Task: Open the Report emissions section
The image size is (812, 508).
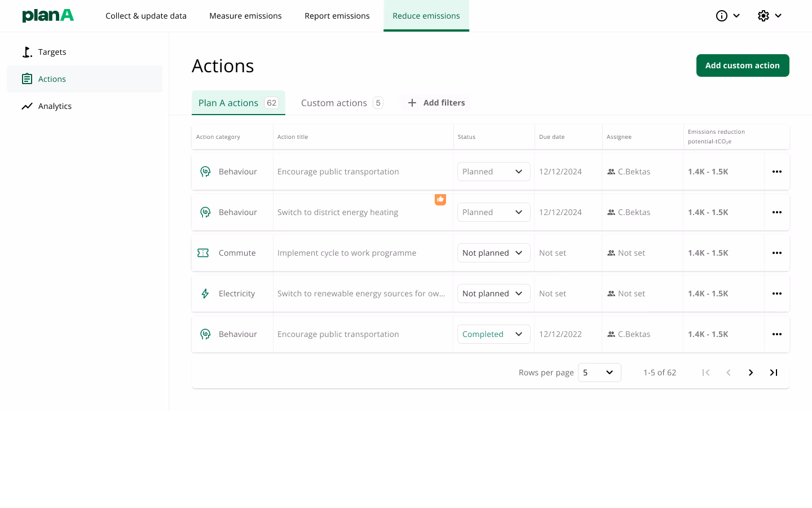Action: (x=337, y=15)
